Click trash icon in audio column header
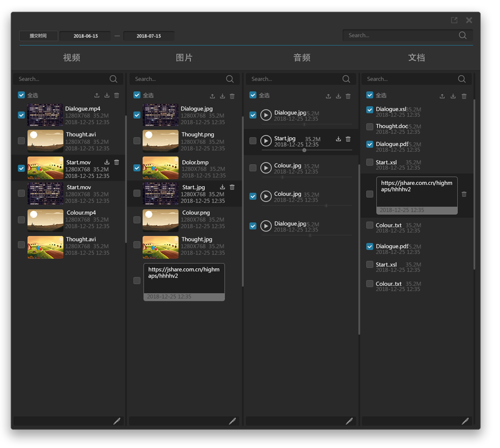The height and width of the screenshot is (448, 500). (348, 96)
